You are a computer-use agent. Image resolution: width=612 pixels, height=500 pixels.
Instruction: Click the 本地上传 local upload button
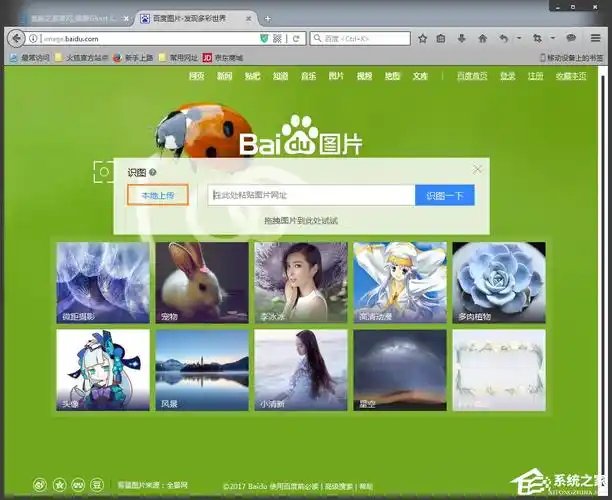tap(157, 196)
